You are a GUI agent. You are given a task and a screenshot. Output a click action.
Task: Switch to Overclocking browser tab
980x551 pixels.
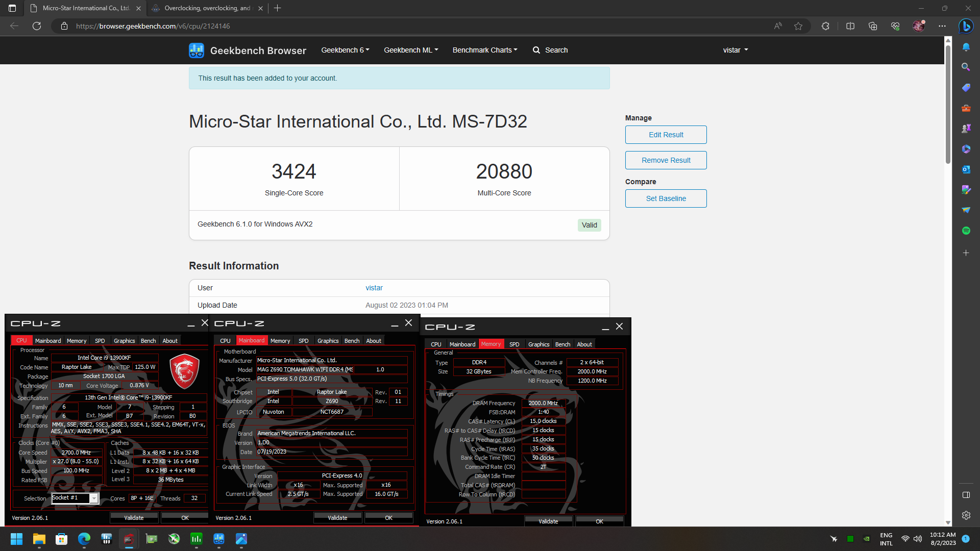207,8
